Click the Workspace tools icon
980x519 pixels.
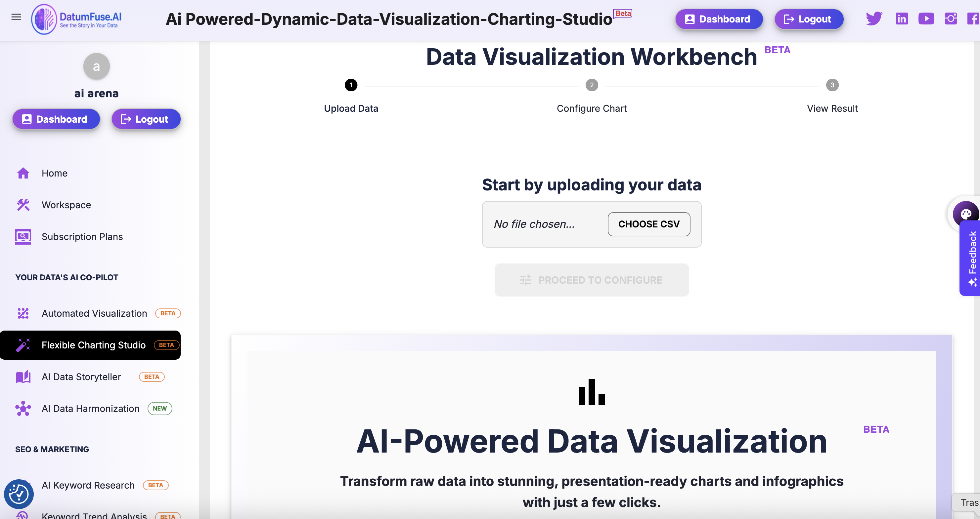[x=23, y=205]
